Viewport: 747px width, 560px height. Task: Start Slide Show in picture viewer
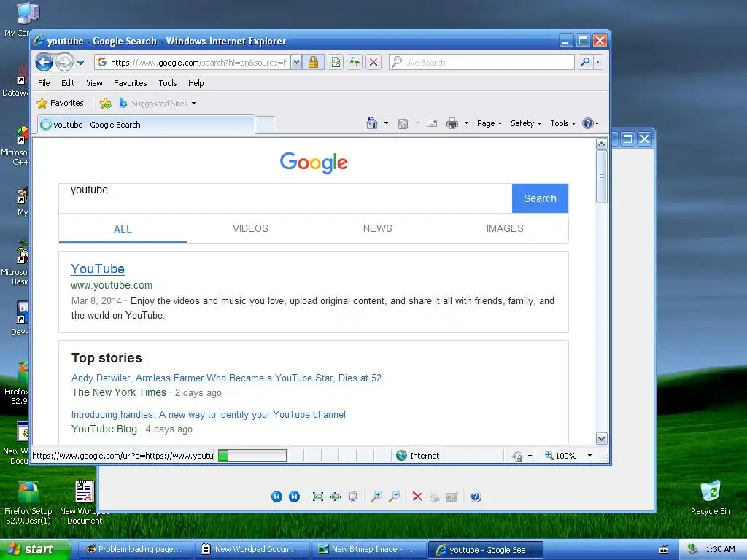[353, 497]
